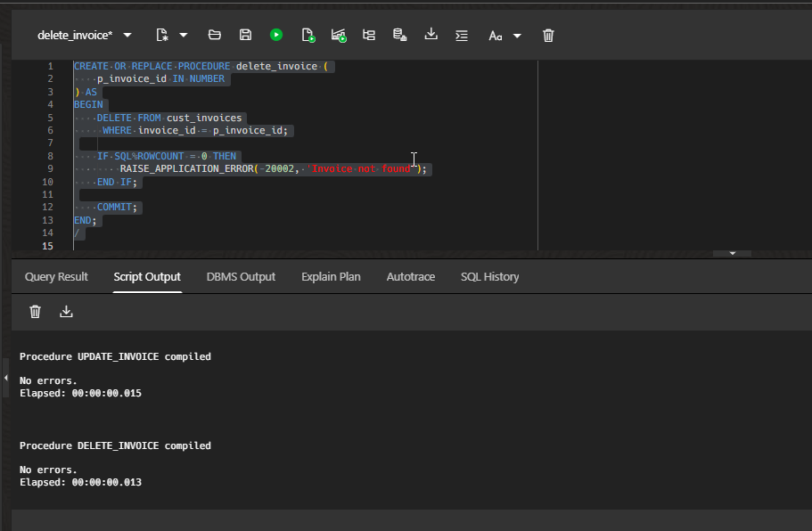
Task: Switch to the DBMS Output tab
Action: coord(241,277)
